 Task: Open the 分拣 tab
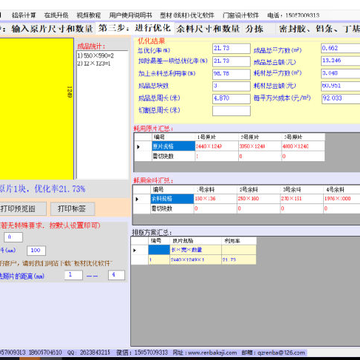pos(255,28)
